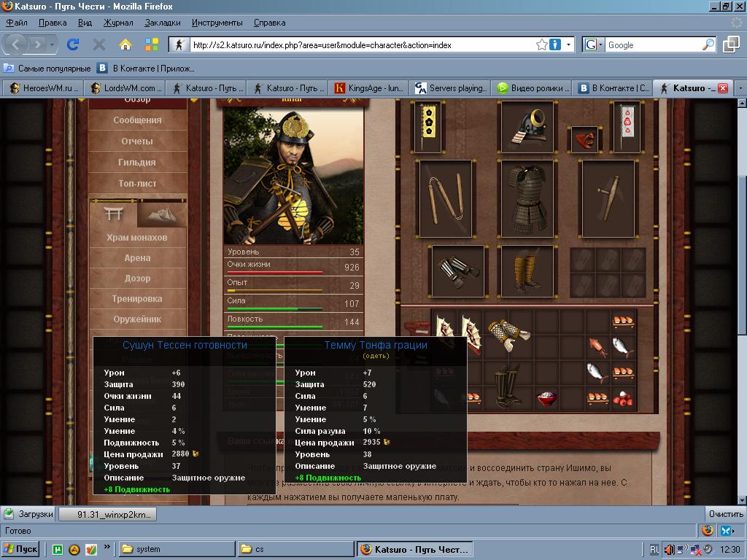
Task: Open the system folder taskbar button
Action: (x=177, y=549)
